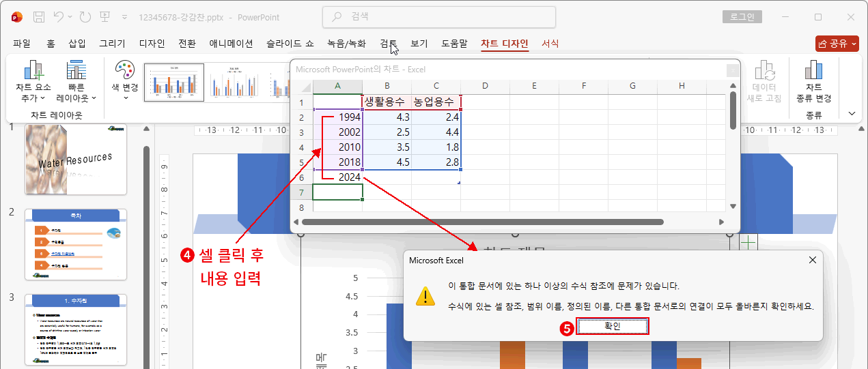Click the Undo arrow icon

[59, 16]
